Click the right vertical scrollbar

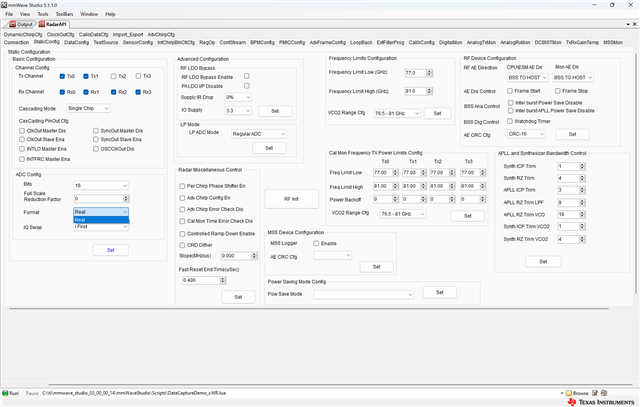636,173
